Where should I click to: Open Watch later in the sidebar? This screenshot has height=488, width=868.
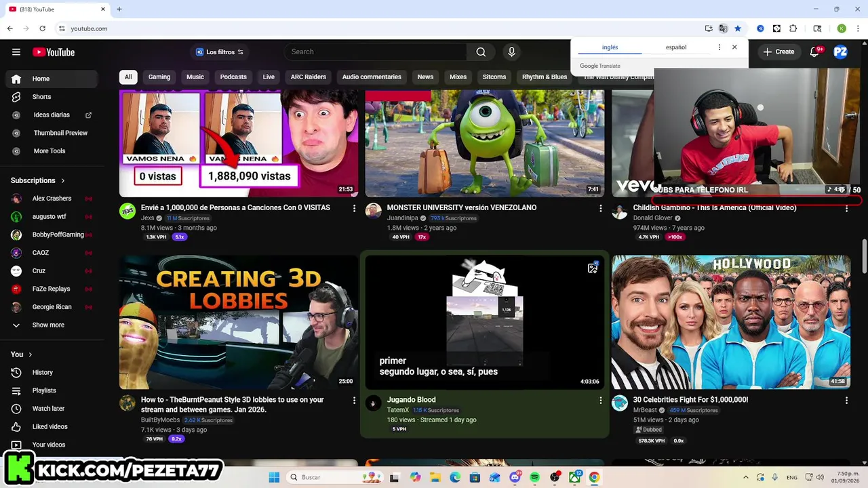50,409
